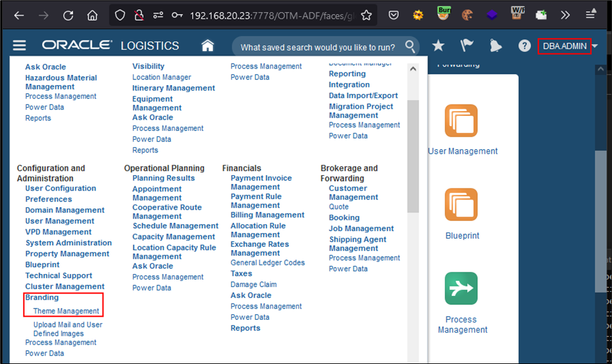Click the insecure connection padlock icon
The height and width of the screenshot is (364, 612).
[139, 16]
